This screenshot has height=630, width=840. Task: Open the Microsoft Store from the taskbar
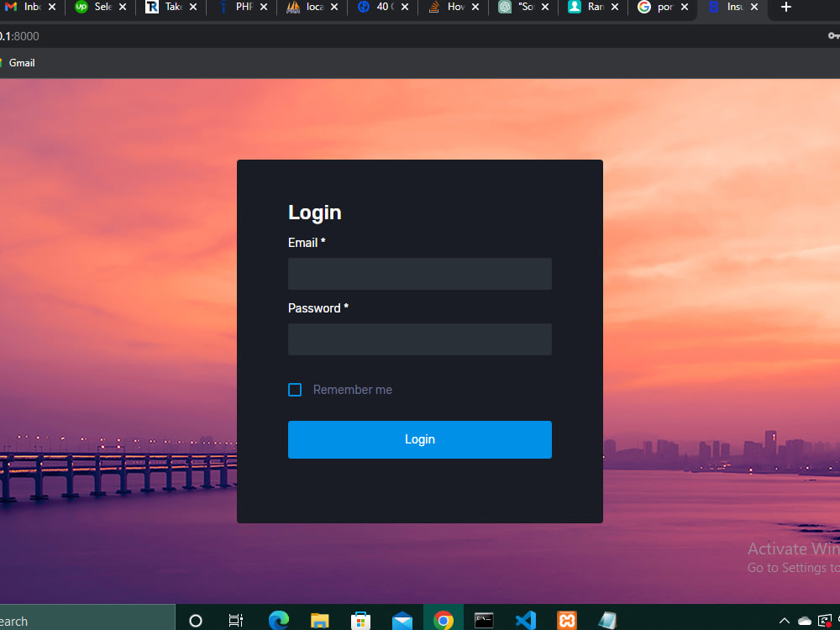click(x=360, y=620)
